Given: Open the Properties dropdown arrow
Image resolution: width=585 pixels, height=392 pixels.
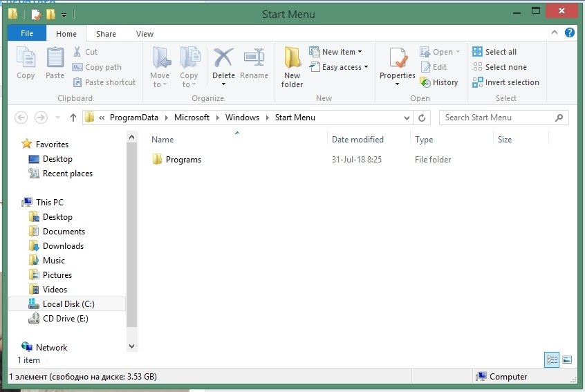Looking at the screenshot, I should coord(398,84).
